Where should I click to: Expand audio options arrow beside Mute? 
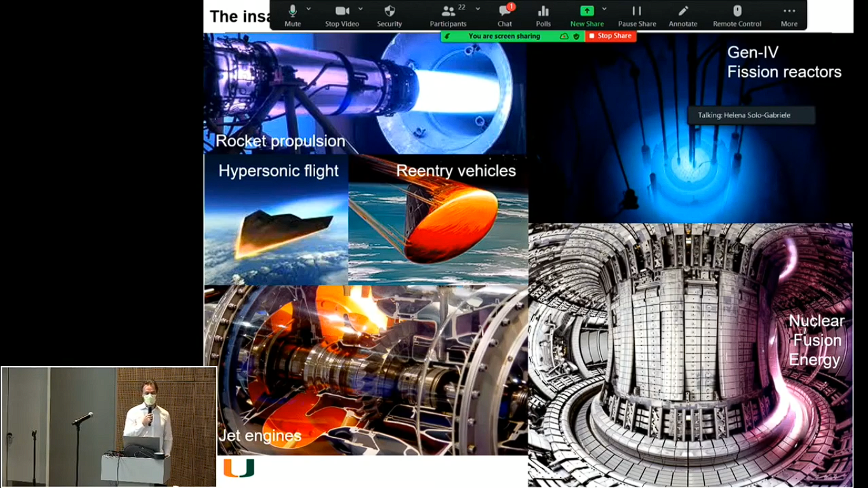tap(309, 9)
